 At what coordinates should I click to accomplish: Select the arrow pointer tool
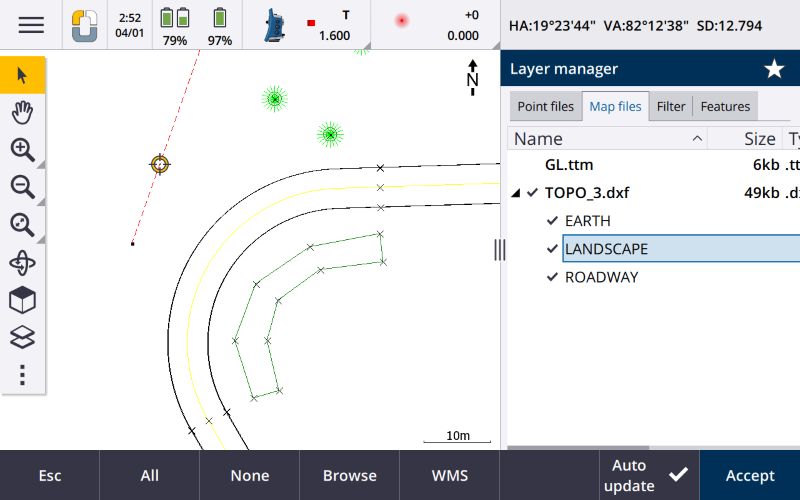[x=22, y=75]
